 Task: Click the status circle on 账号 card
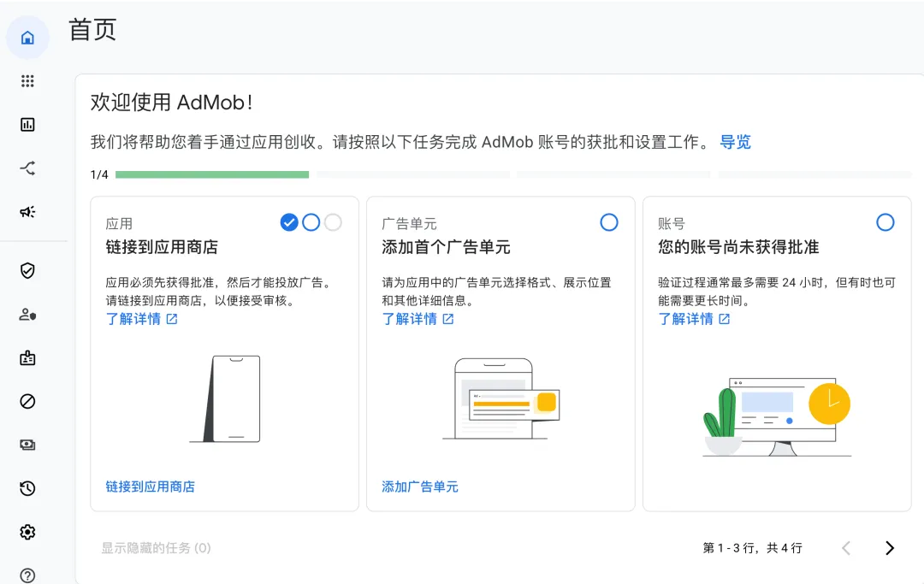(885, 222)
